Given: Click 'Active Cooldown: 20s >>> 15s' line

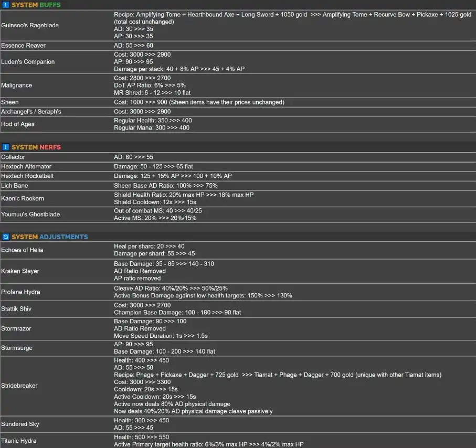Looking at the screenshot, I should [155, 397].
